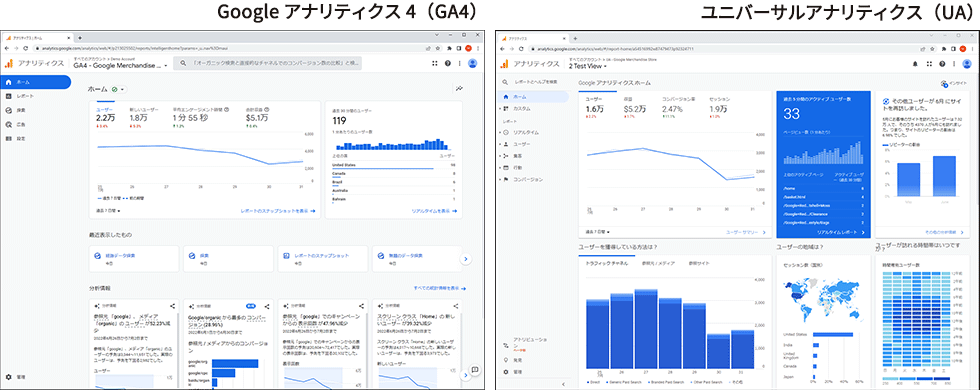Open the notifications bell in the UA header

click(916, 63)
